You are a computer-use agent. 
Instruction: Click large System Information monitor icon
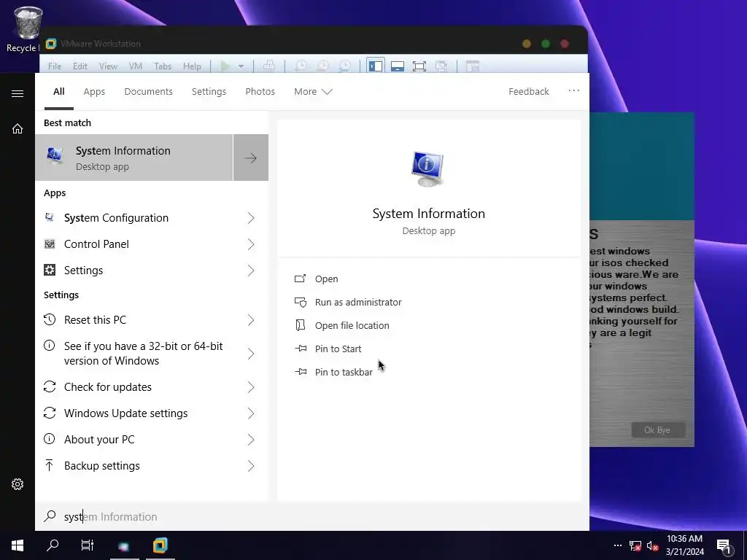point(427,169)
